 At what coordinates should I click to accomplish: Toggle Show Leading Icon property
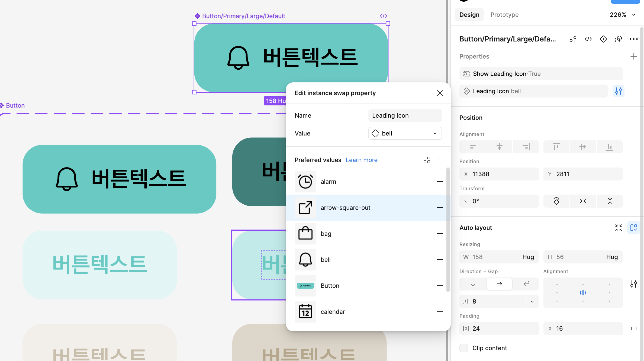coord(541,74)
